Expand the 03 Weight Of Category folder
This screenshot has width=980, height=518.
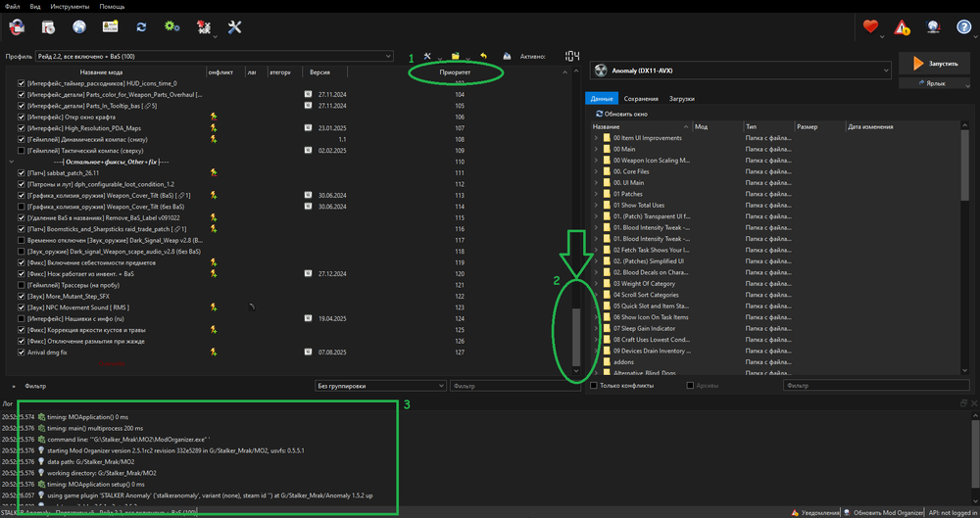[x=596, y=284]
